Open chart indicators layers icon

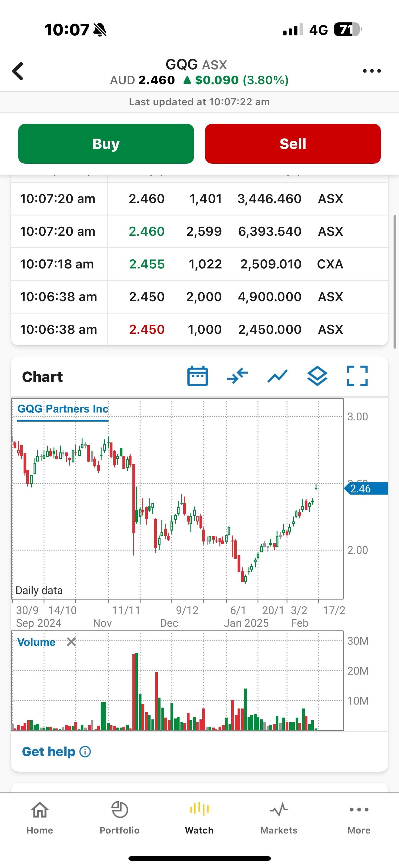[x=317, y=376]
